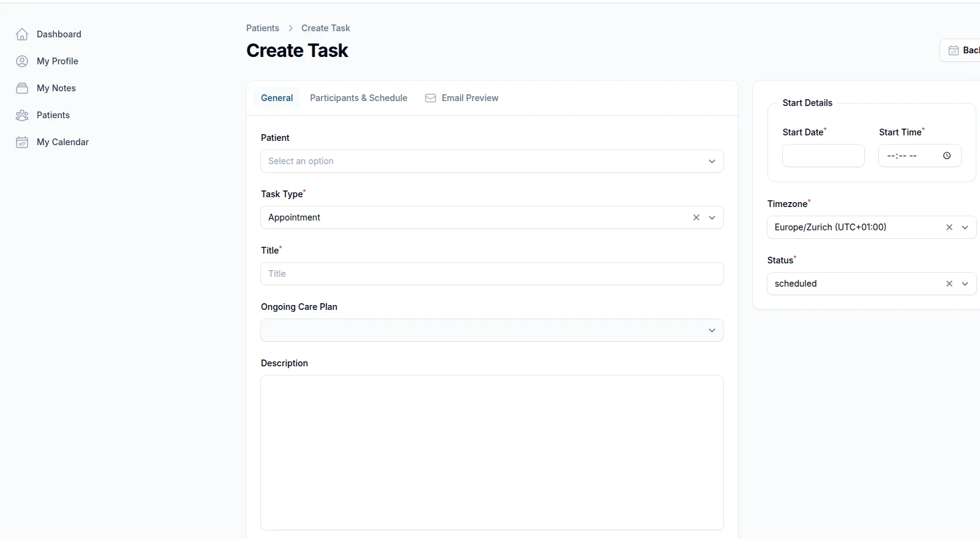Click the Patients group icon
This screenshot has height=539, width=980.
pyautogui.click(x=22, y=115)
